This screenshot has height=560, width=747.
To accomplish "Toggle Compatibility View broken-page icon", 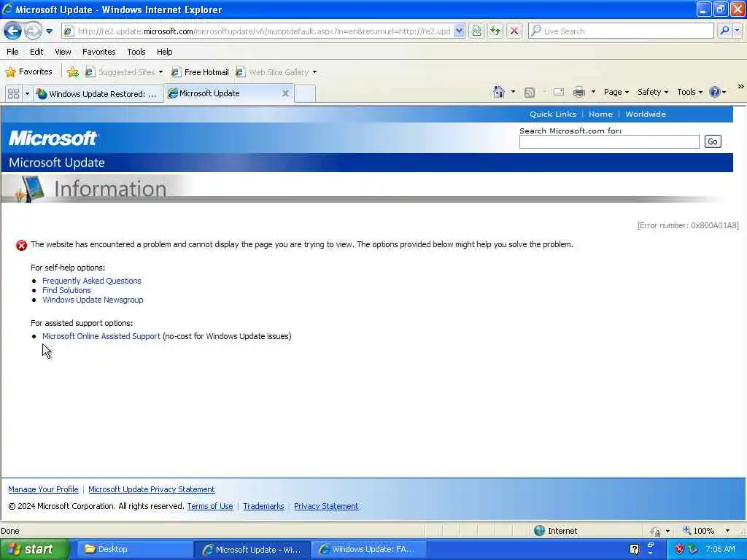I will coord(476,31).
